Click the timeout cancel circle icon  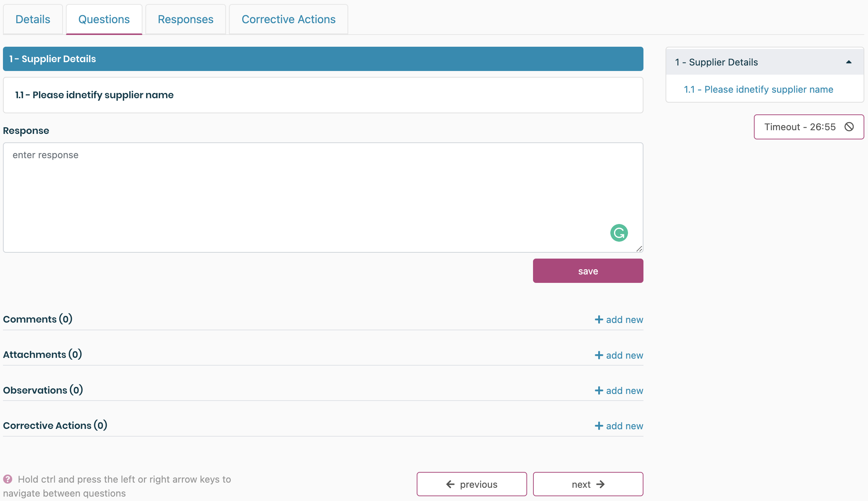(849, 127)
